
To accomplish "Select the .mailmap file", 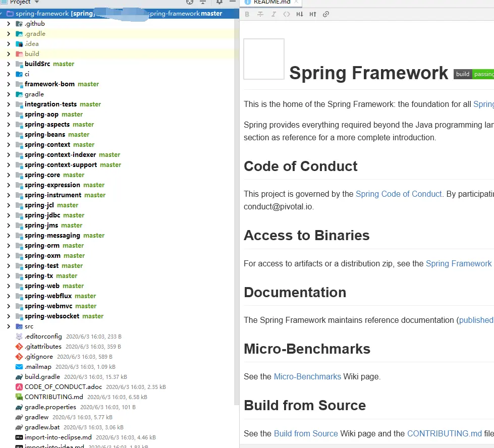I will tap(38, 367).
